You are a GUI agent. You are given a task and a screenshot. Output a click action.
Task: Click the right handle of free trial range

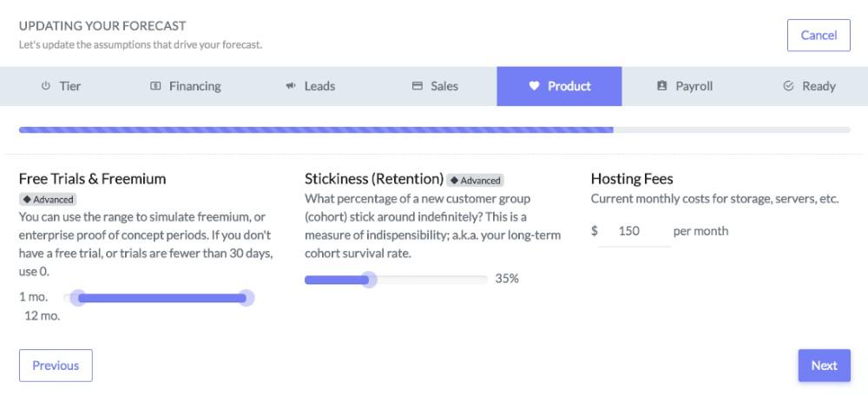(247, 298)
